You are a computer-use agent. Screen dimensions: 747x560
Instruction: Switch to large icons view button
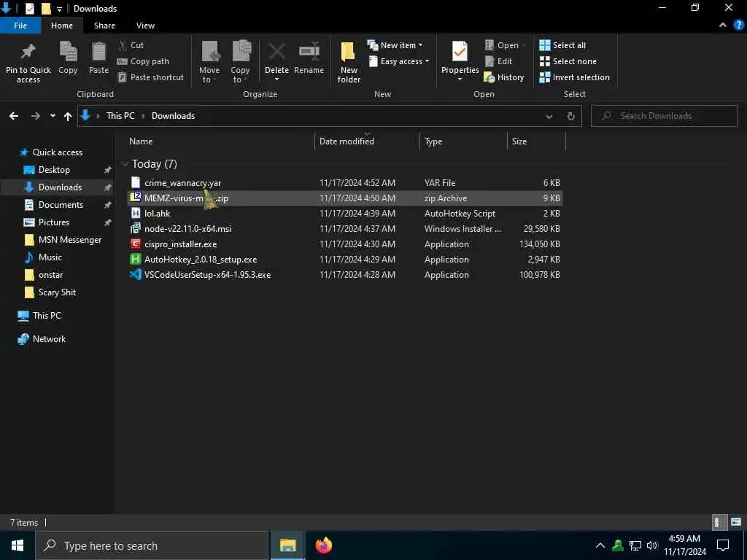point(736,522)
